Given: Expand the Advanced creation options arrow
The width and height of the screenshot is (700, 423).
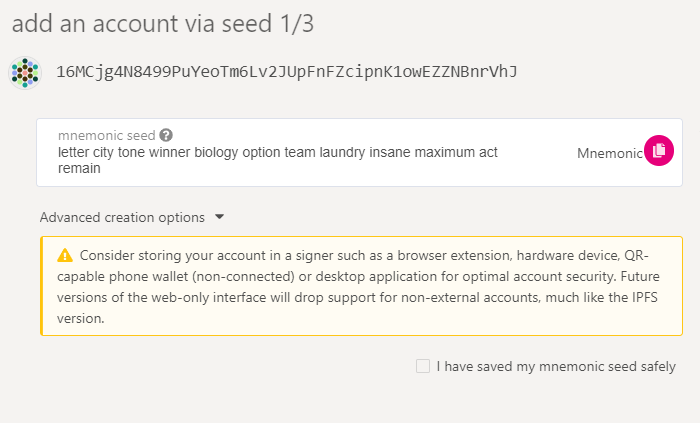Looking at the screenshot, I should click(219, 217).
